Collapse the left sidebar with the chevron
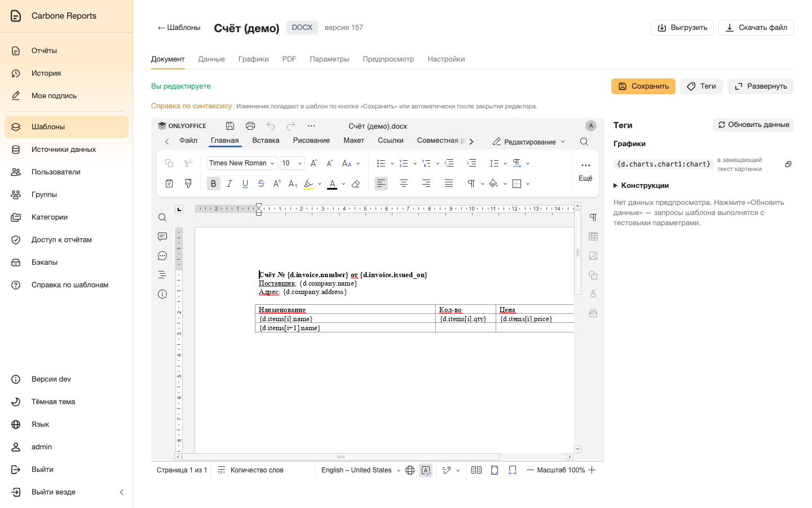The height and width of the screenshot is (508, 812). coord(122,492)
